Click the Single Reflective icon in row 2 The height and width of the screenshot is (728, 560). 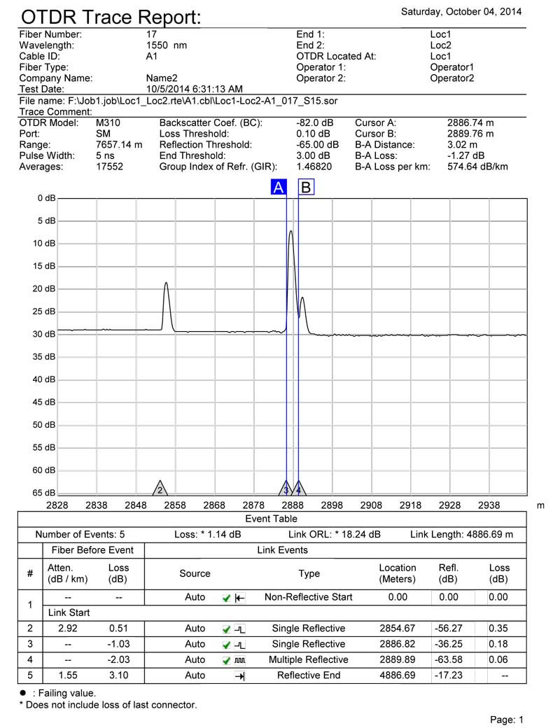click(x=239, y=629)
